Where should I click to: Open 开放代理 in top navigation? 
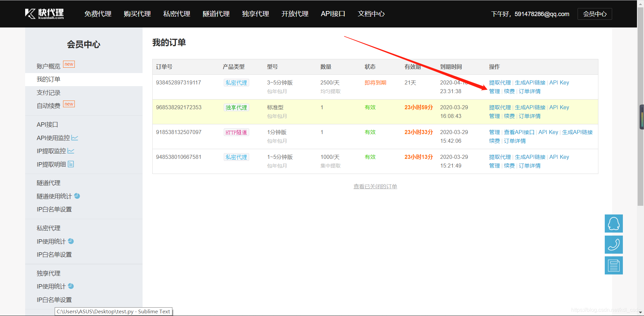[295, 14]
